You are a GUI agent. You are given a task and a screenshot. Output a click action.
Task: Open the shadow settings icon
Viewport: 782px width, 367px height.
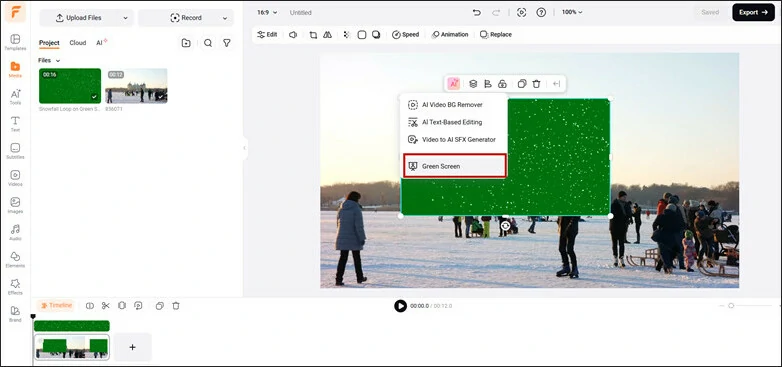coord(376,34)
